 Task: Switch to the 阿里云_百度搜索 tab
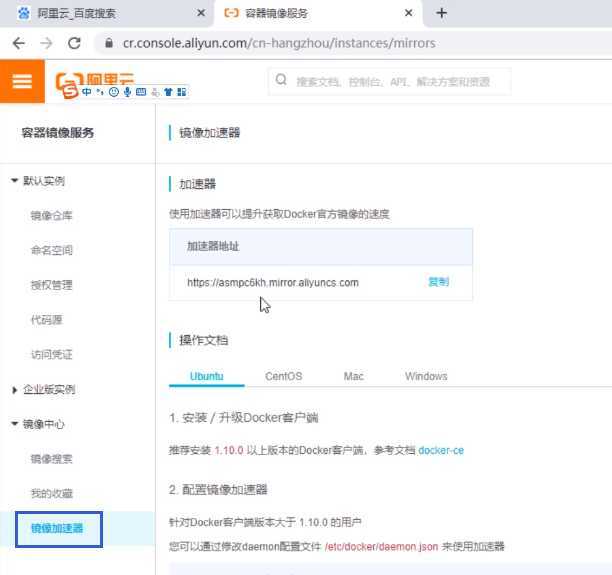tap(76, 14)
